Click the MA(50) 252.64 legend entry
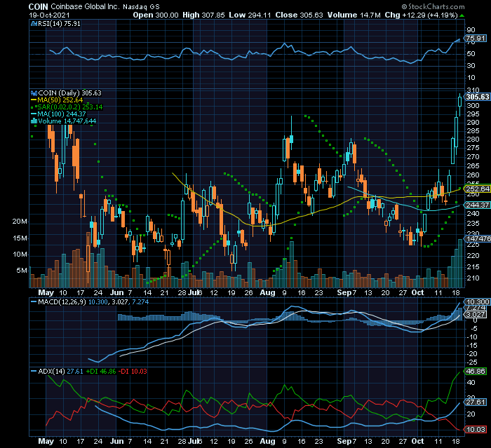This screenshot has width=491, height=448. (x=60, y=100)
